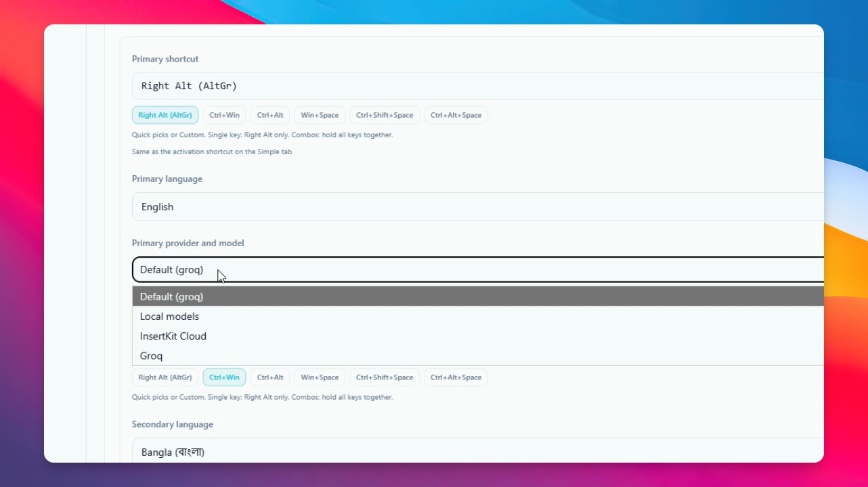Collapse the Primary provider and model dropdown
The image size is (868, 487).
point(478,270)
